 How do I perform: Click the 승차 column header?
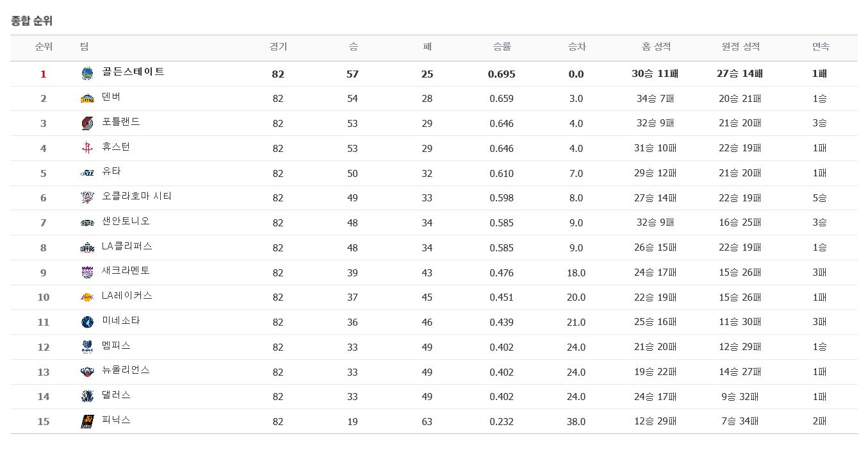(577, 47)
